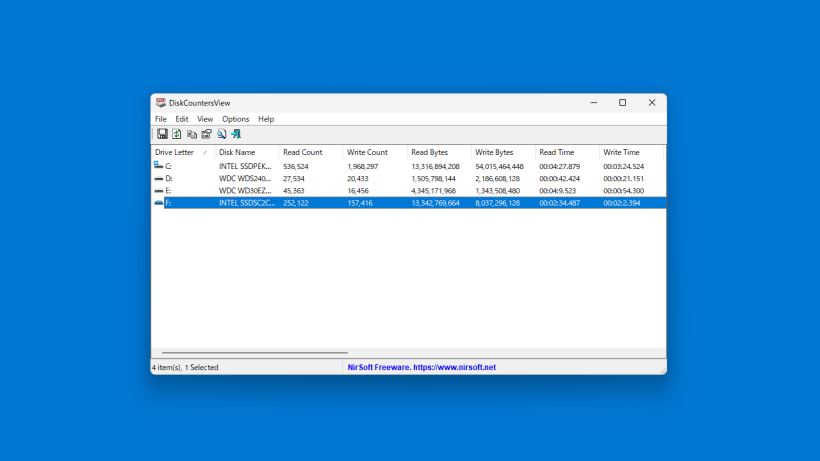Click write bytes value 2,186,608,128
The width and height of the screenshot is (820, 461).
point(497,178)
